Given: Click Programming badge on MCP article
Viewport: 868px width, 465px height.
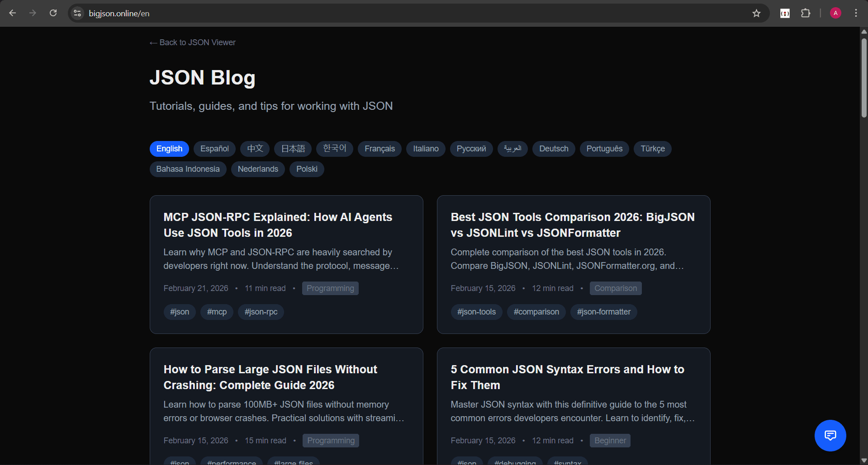Looking at the screenshot, I should [x=330, y=288].
